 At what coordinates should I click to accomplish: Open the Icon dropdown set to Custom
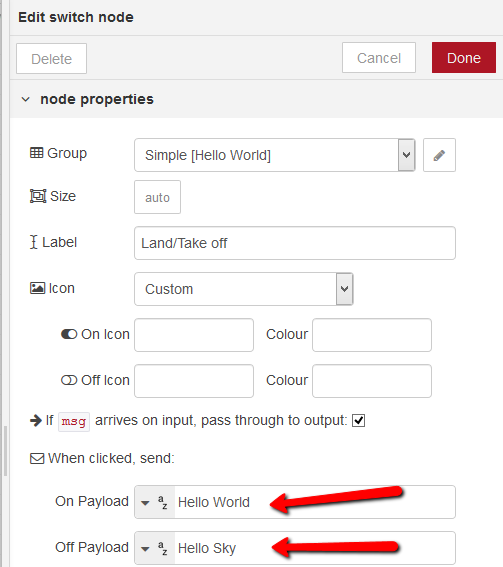point(244,289)
